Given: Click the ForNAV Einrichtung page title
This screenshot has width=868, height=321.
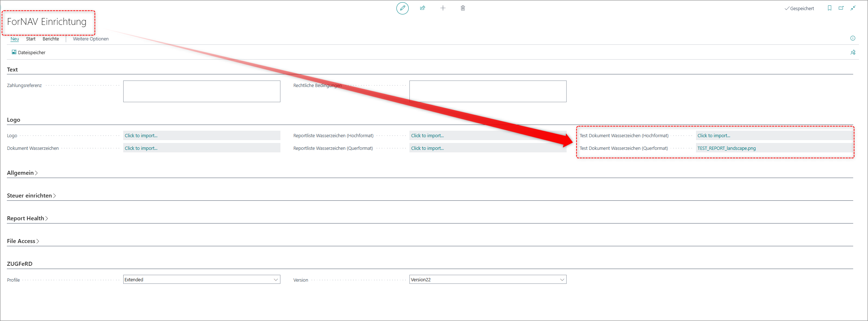Looking at the screenshot, I should pos(47,22).
